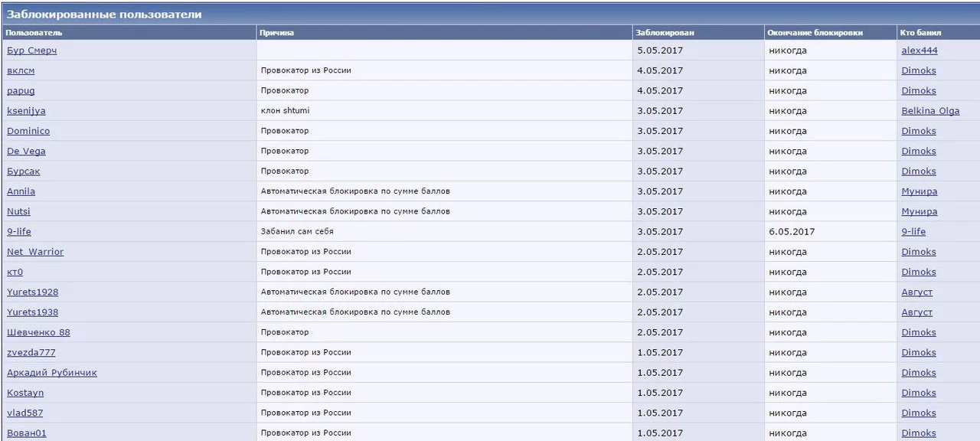980x441 pixels.
Task: Open user profile Yurets1938
Action: tap(32, 312)
